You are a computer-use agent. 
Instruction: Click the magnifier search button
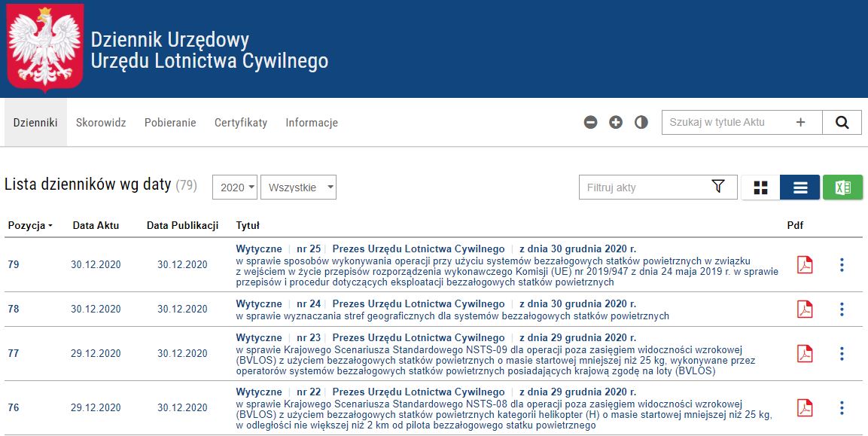click(842, 123)
